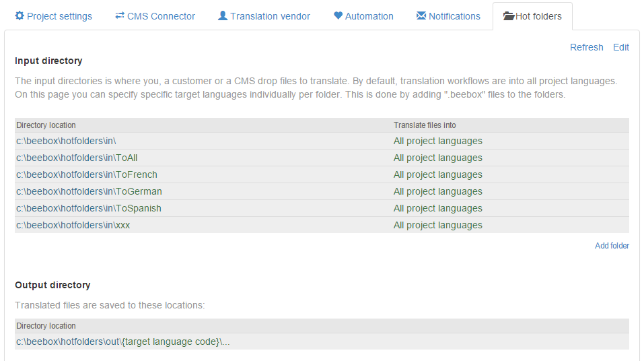Click the Directory location column header
This screenshot has height=361, width=644.
click(x=46, y=125)
